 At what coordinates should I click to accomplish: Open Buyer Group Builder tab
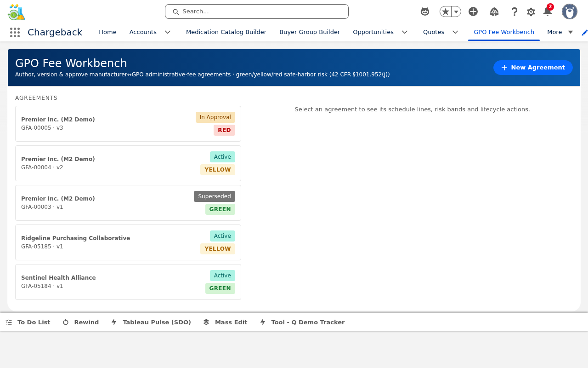click(x=310, y=32)
